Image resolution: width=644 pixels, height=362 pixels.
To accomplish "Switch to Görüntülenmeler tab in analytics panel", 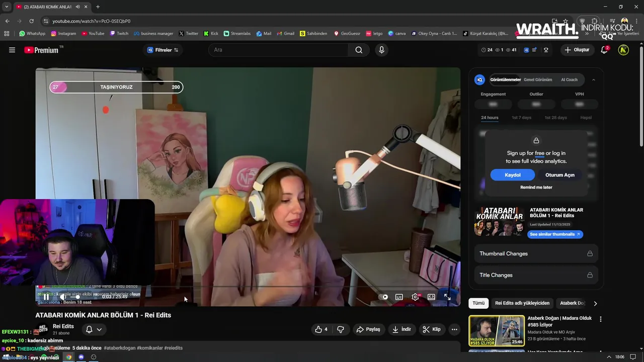I will point(506,79).
